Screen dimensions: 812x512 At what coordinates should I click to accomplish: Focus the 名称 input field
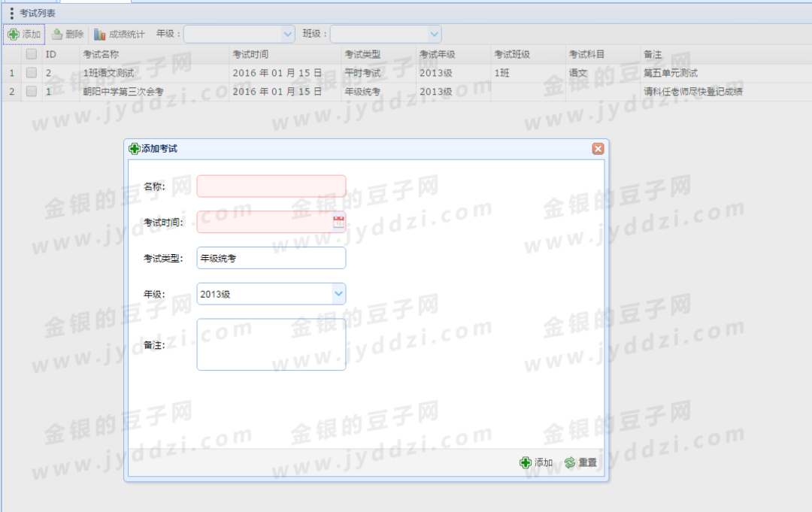271,186
